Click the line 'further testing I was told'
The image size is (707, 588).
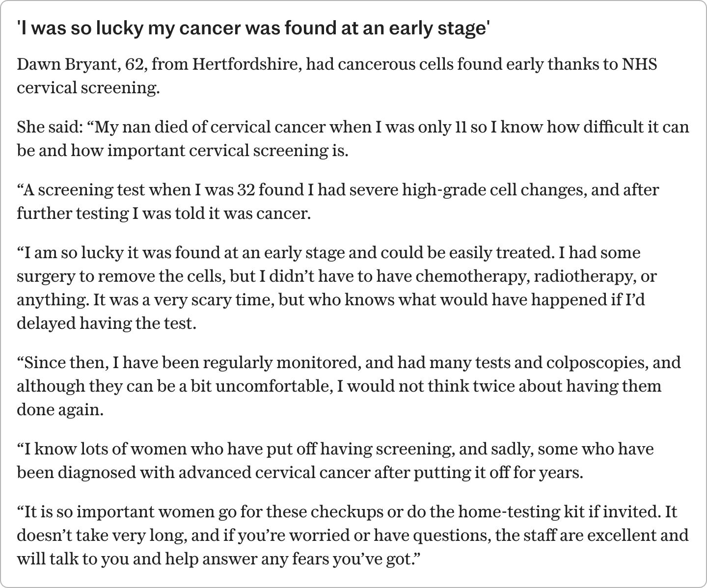(x=164, y=214)
